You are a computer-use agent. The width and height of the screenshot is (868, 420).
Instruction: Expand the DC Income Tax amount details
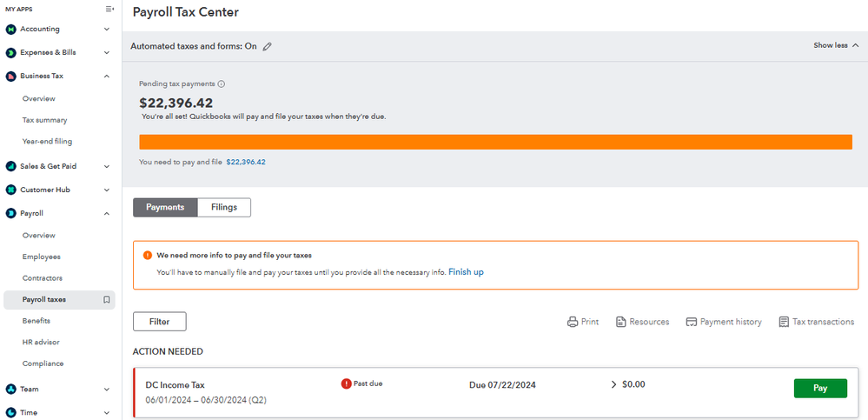(x=615, y=384)
